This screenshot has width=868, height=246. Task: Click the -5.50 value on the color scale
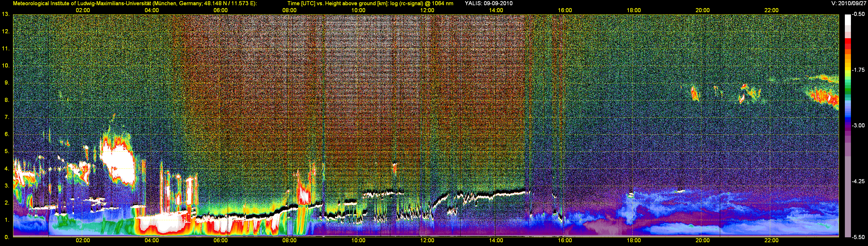click(858, 237)
